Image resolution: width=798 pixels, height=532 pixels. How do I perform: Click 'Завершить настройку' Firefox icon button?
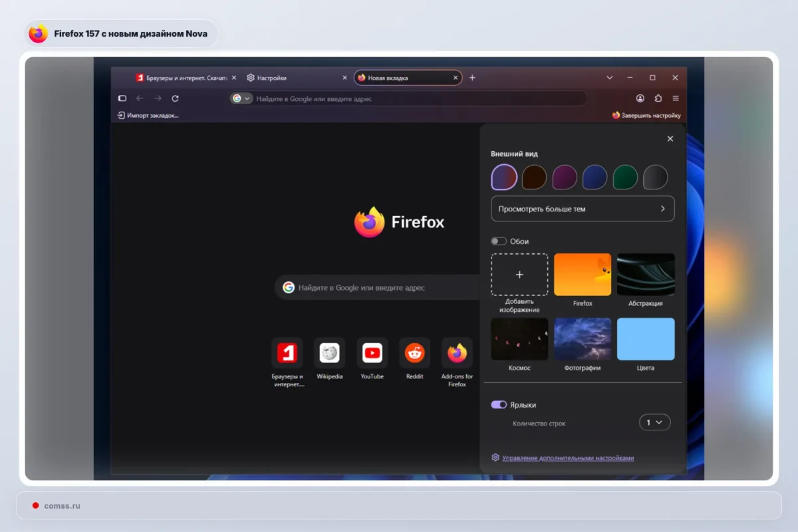click(x=646, y=115)
